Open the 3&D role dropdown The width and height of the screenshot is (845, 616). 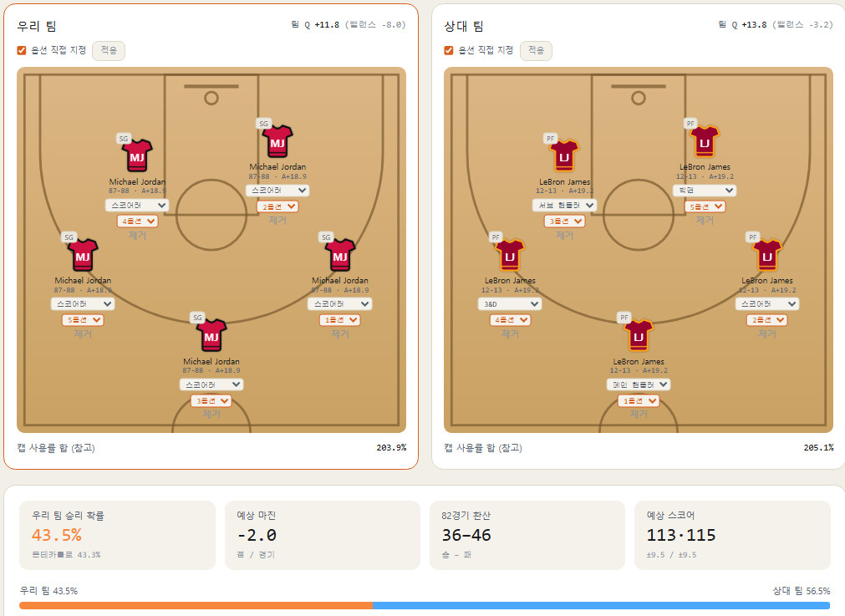(x=510, y=304)
